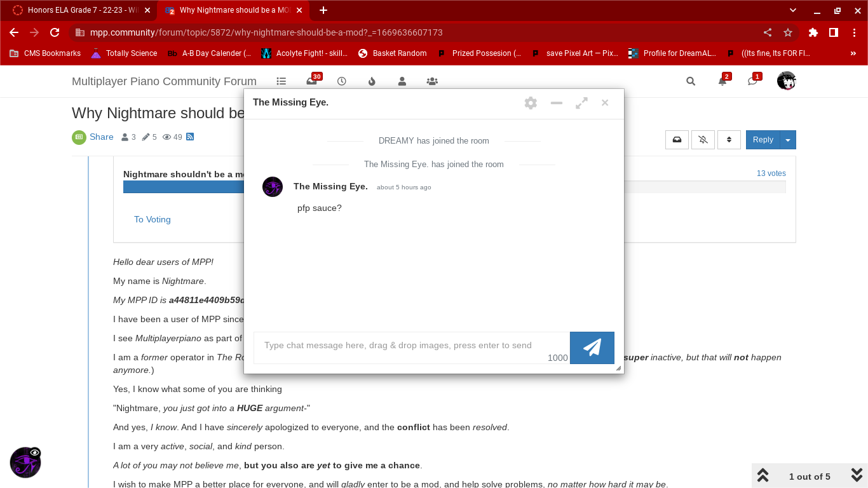Open Chrome three-dot menu
This screenshot has height=488, width=868.
click(854, 32)
